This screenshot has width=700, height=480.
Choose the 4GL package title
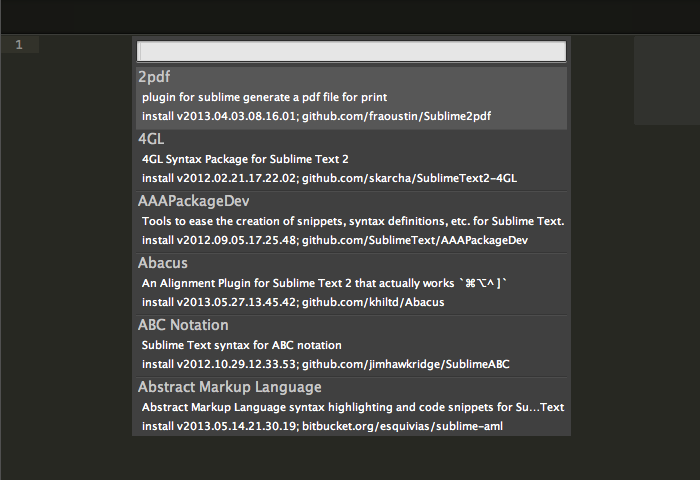(151, 138)
